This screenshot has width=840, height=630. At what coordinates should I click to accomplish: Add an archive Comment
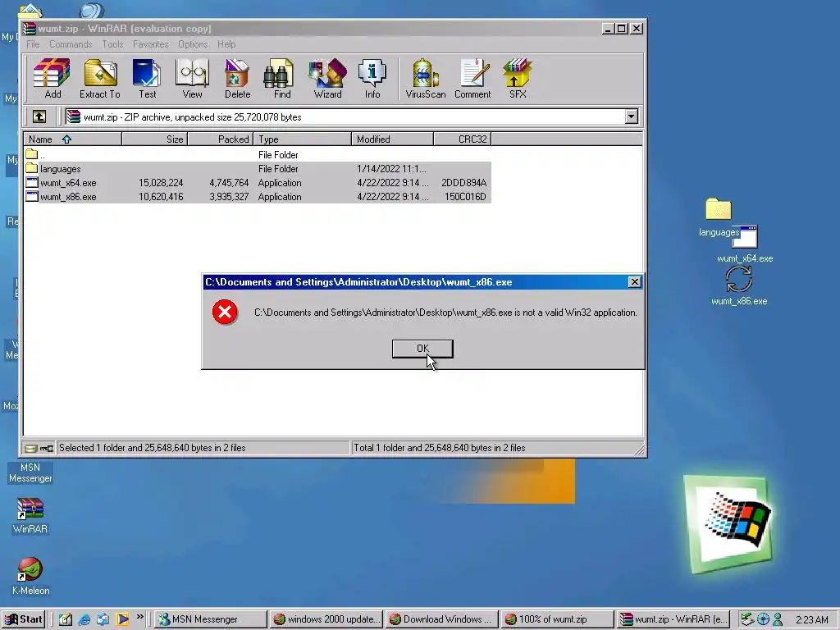coord(472,79)
